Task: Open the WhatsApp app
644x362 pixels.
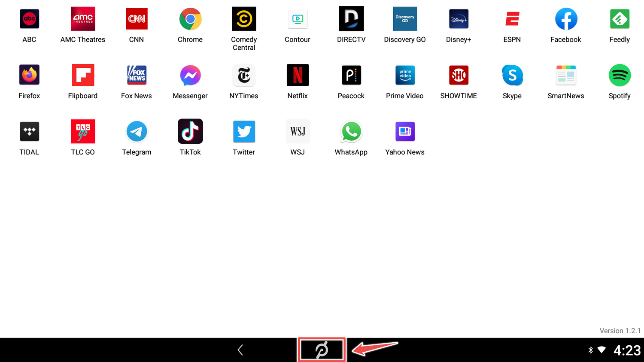Action: click(x=351, y=132)
